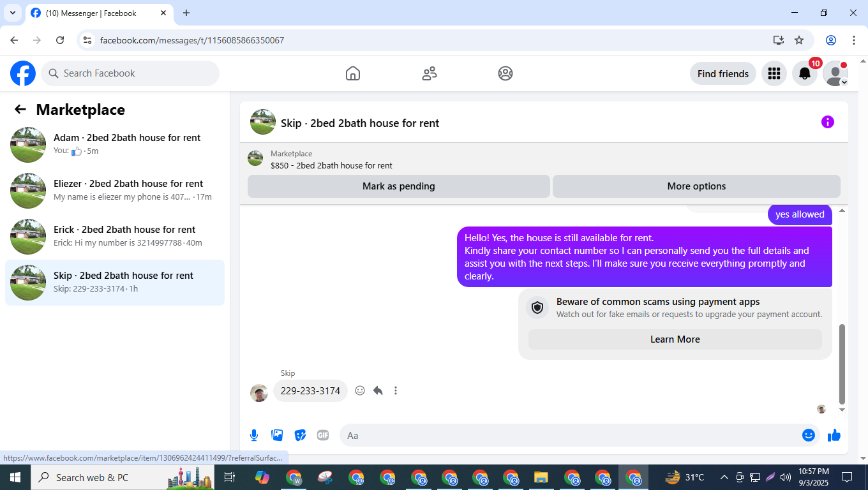Reply to Skip's phone number message
Screen dimensions: 868x490
tap(378, 390)
